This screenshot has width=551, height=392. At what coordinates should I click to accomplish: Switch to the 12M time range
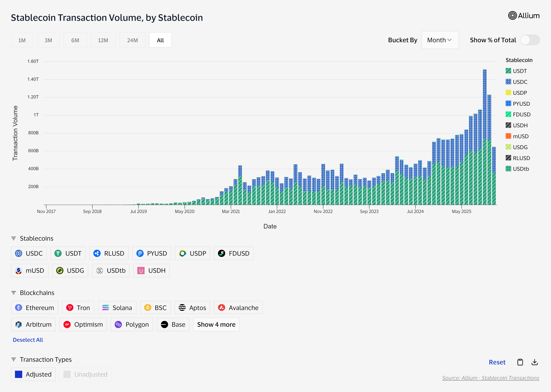pos(103,40)
